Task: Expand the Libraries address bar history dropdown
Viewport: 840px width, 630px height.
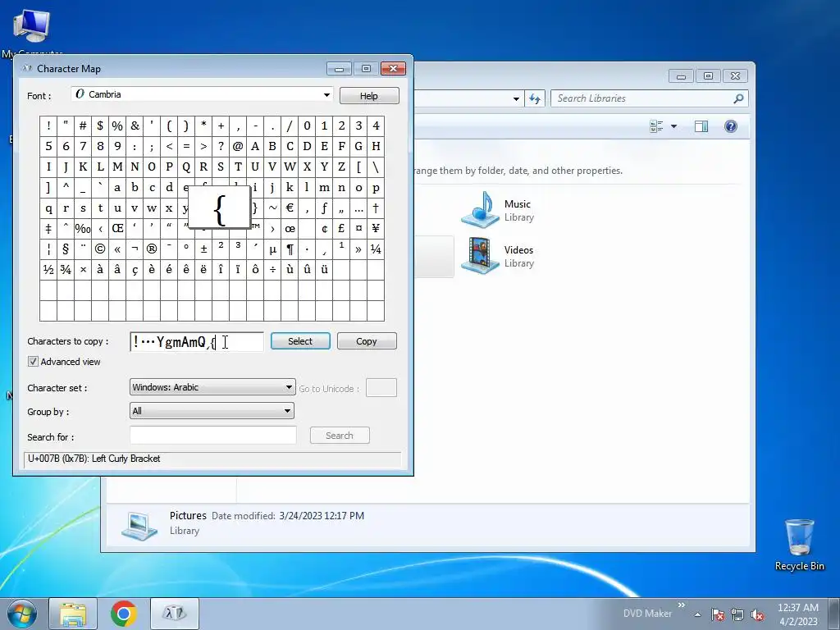Action: 516,98
